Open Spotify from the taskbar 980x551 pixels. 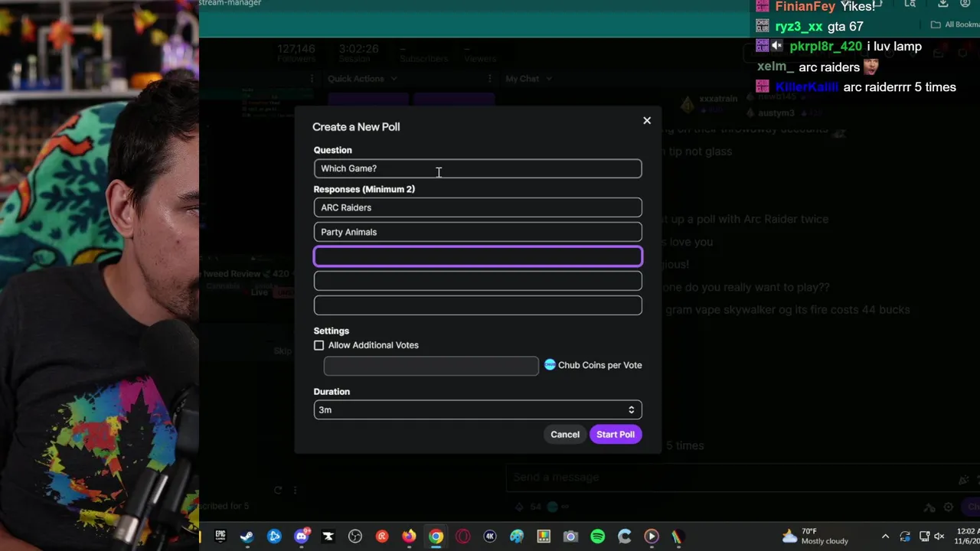pyautogui.click(x=598, y=536)
